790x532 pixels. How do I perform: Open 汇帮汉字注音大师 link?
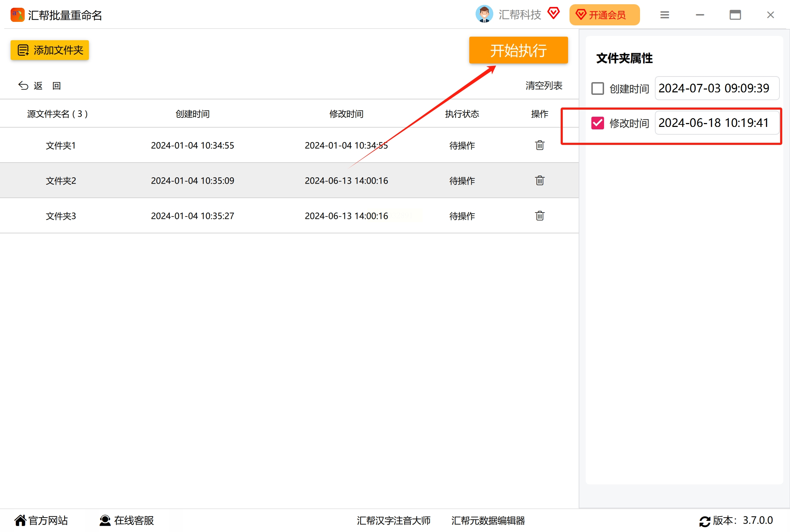[x=393, y=520]
